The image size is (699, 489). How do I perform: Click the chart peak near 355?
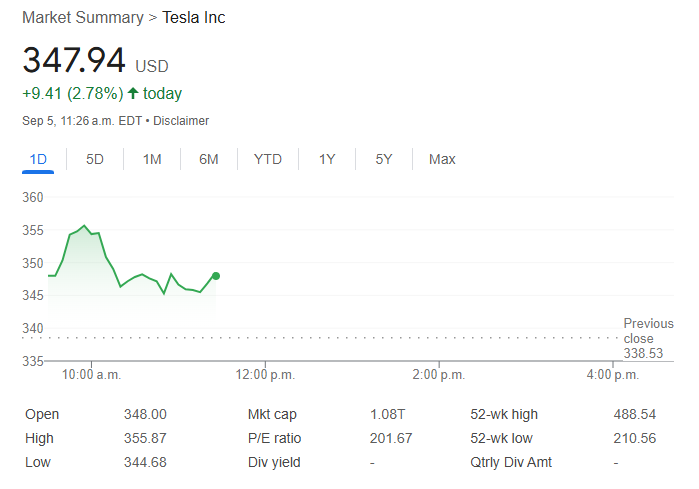pyautogui.click(x=85, y=226)
